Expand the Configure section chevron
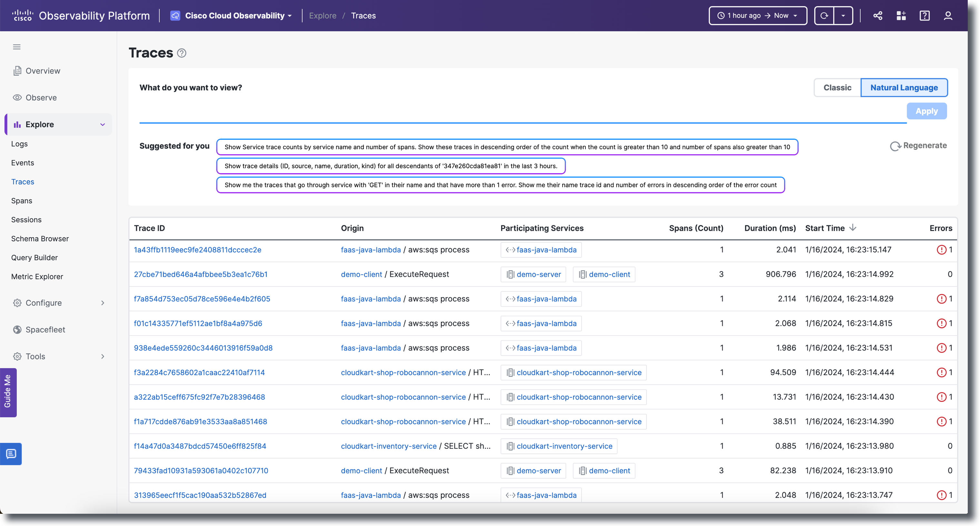980x526 pixels. click(x=102, y=303)
